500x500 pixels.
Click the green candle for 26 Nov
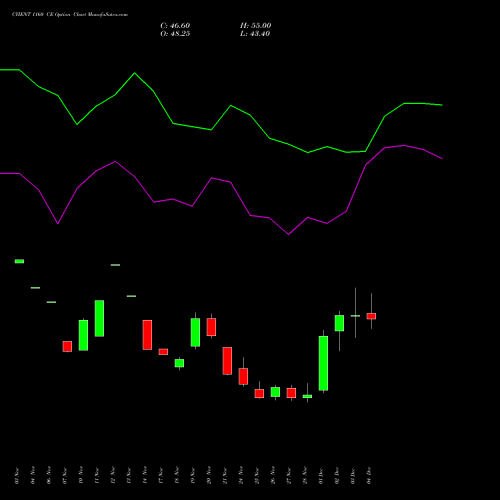275,392
